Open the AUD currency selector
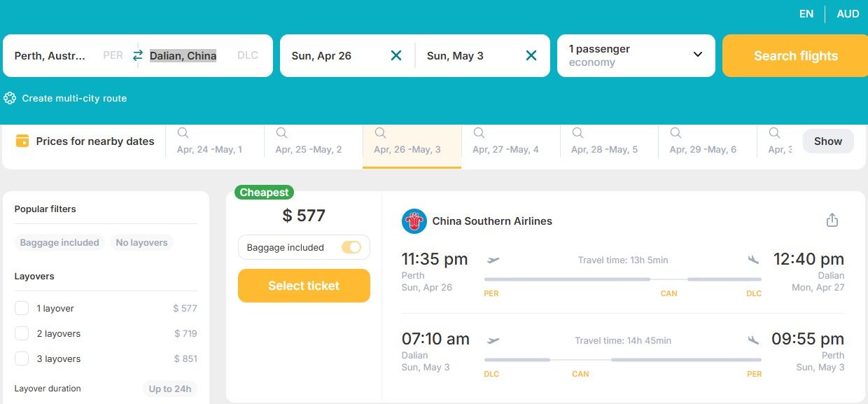The image size is (868, 404). tap(848, 14)
